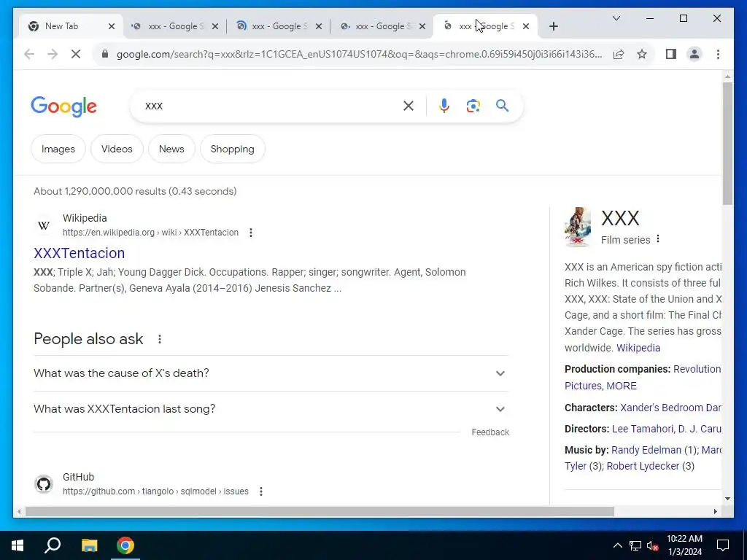The width and height of the screenshot is (747, 560).
Task: Click the Google Search magnifier button
Action: (x=502, y=106)
